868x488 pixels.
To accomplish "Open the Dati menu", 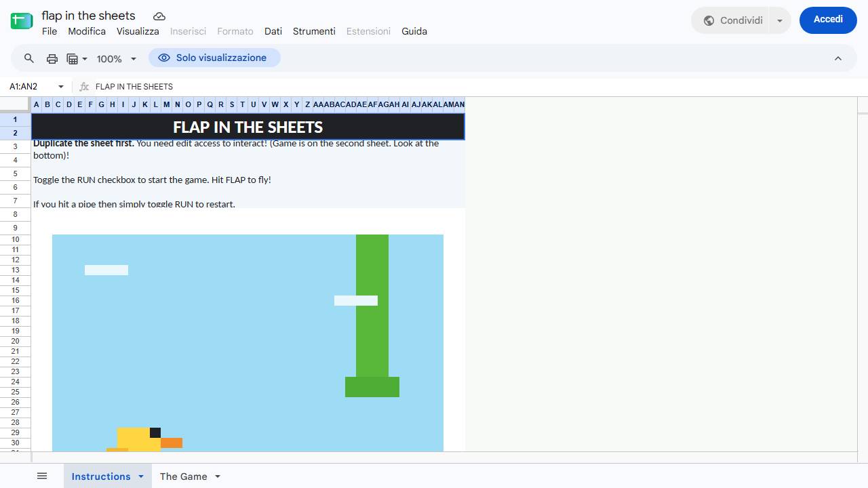I will (x=273, y=31).
